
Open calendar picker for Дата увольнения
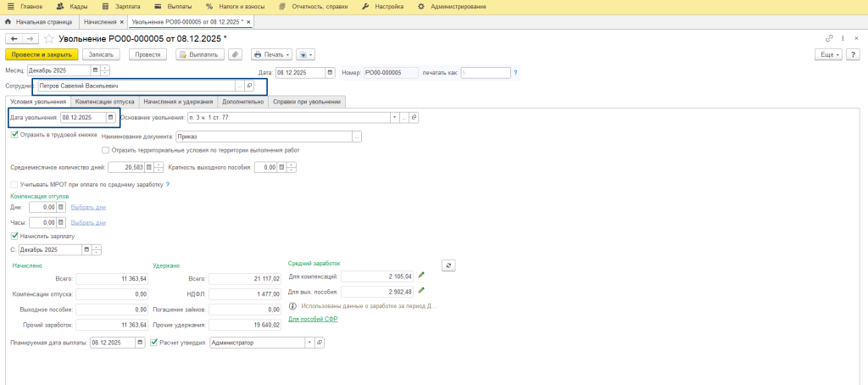tap(109, 118)
